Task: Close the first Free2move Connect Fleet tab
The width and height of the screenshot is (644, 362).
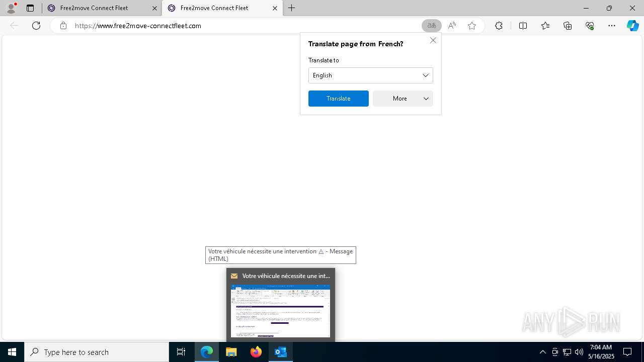Action: pos(154,8)
